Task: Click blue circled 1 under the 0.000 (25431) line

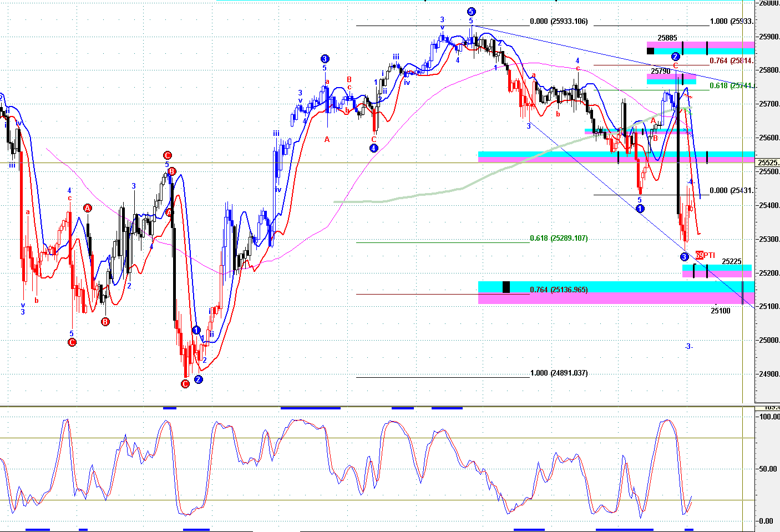Action: click(640, 209)
